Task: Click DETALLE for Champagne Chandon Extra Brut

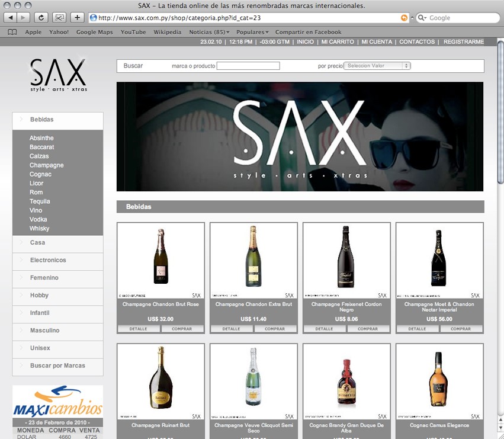Action: click(x=232, y=329)
